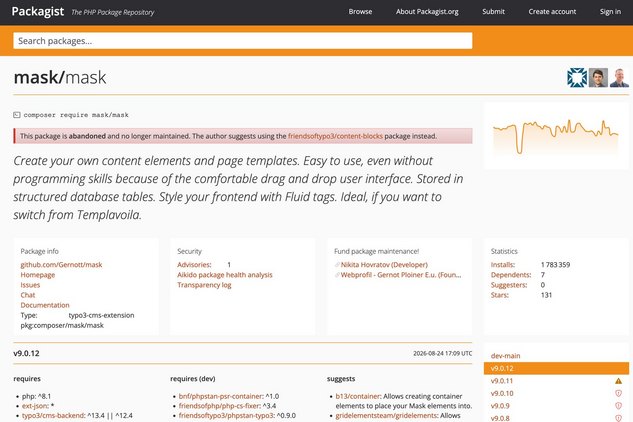Open b13/container suggested package
The width and height of the screenshot is (633, 422).
[x=357, y=396]
